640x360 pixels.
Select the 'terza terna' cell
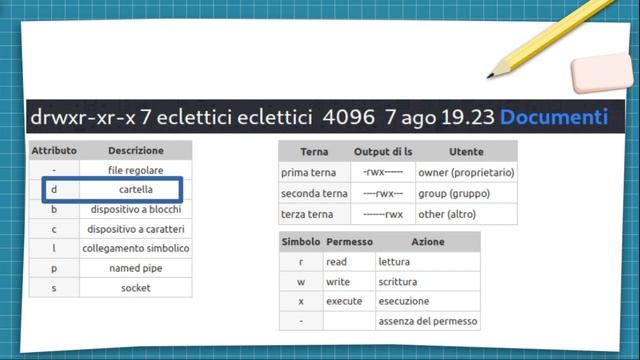pos(314,214)
